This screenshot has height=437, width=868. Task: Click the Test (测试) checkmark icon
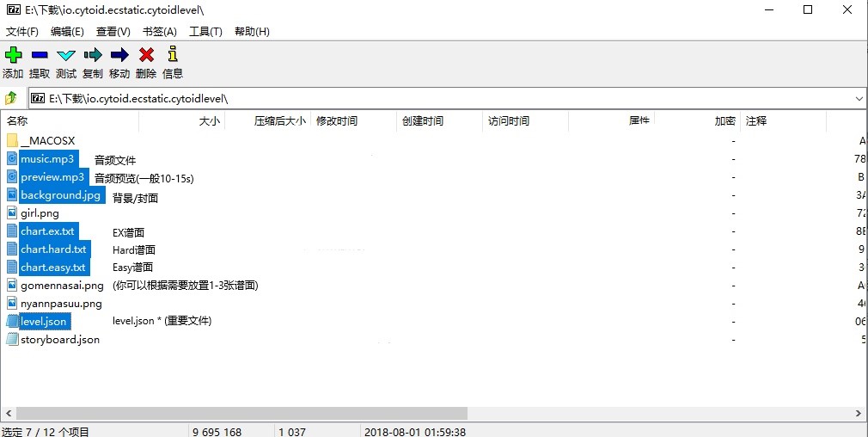[66, 56]
